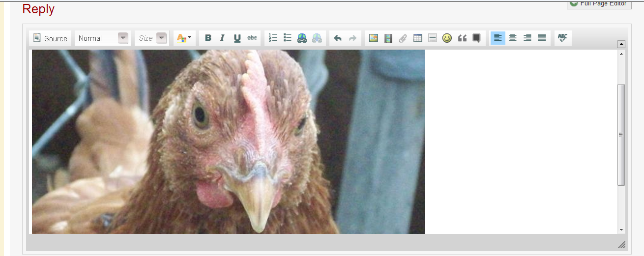
Task: Toggle italic formatting
Action: (222, 38)
